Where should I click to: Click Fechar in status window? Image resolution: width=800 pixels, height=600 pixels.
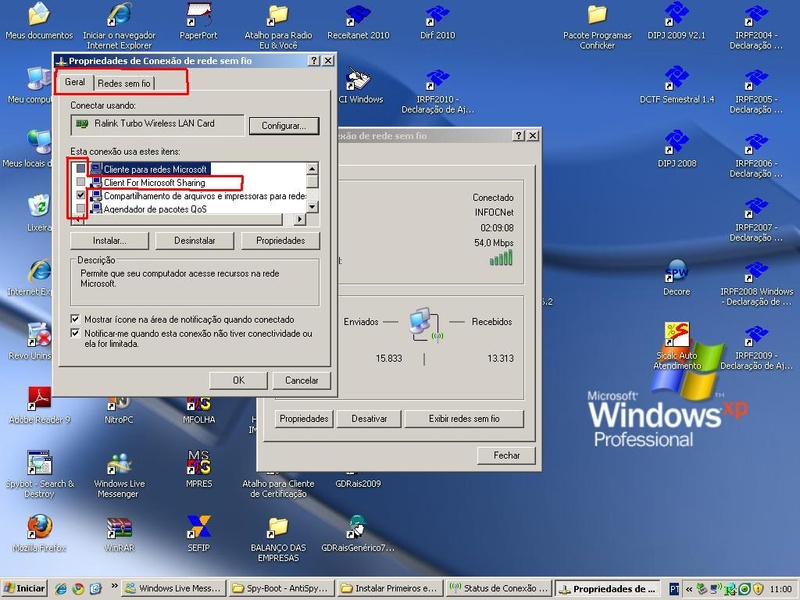[x=506, y=456]
